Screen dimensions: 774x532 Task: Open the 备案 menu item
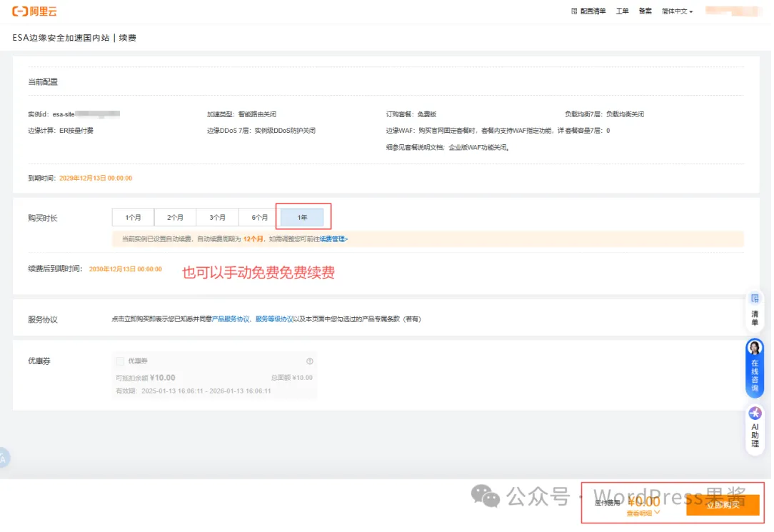click(x=645, y=11)
